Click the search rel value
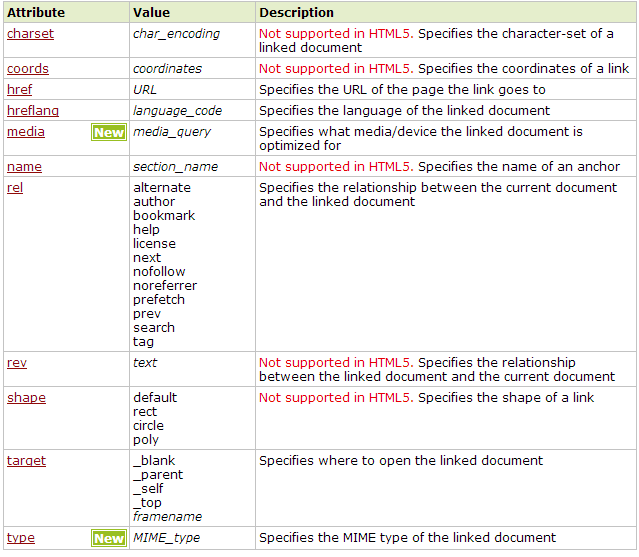The width and height of the screenshot is (639, 557). (x=154, y=328)
